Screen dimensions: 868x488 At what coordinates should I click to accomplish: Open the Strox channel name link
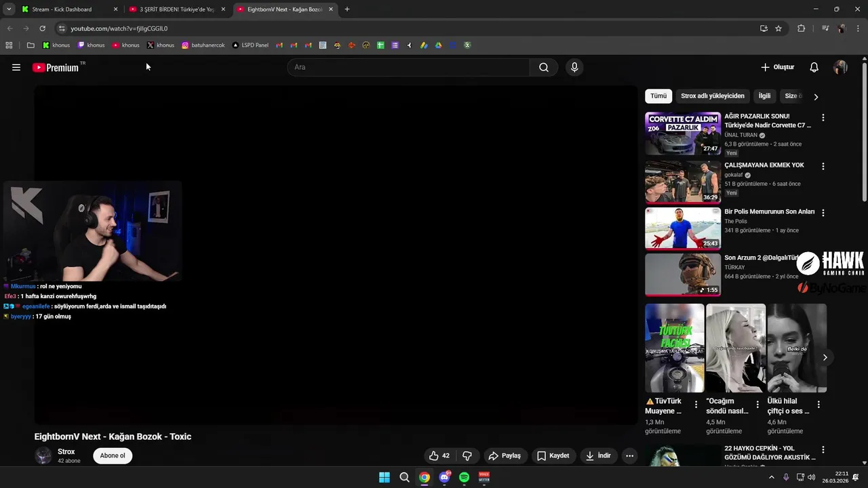pos(66,451)
